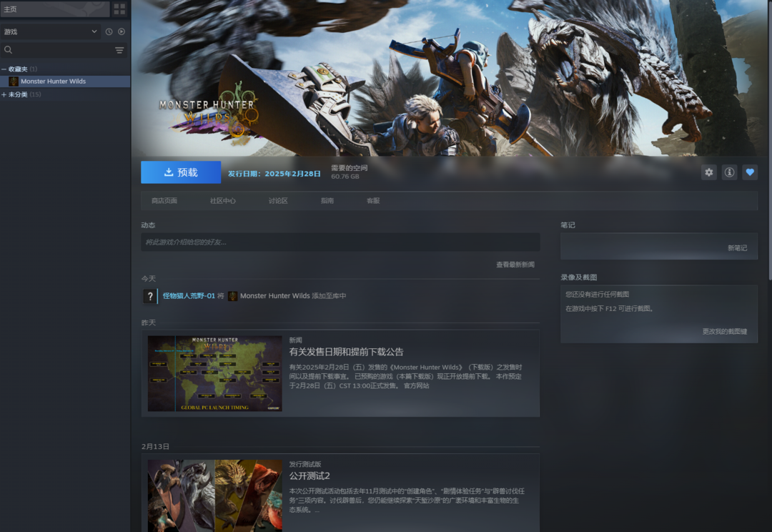Click the game info icon
The width and height of the screenshot is (772, 532).
tap(729, 172)
